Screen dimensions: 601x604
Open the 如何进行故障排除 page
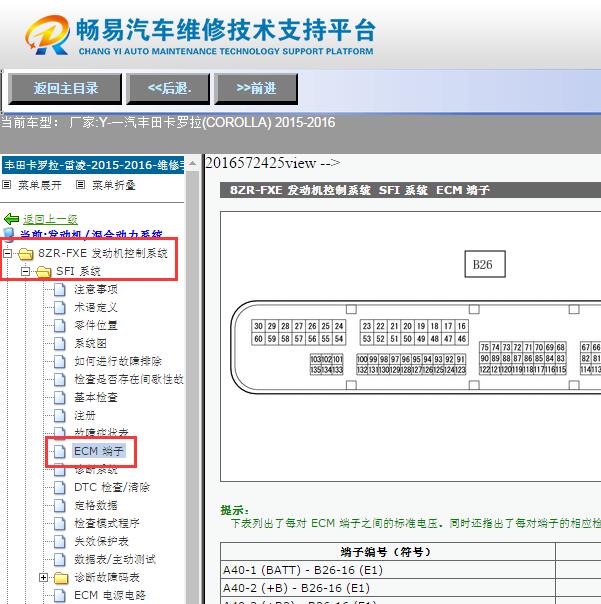tap(118, 361)
